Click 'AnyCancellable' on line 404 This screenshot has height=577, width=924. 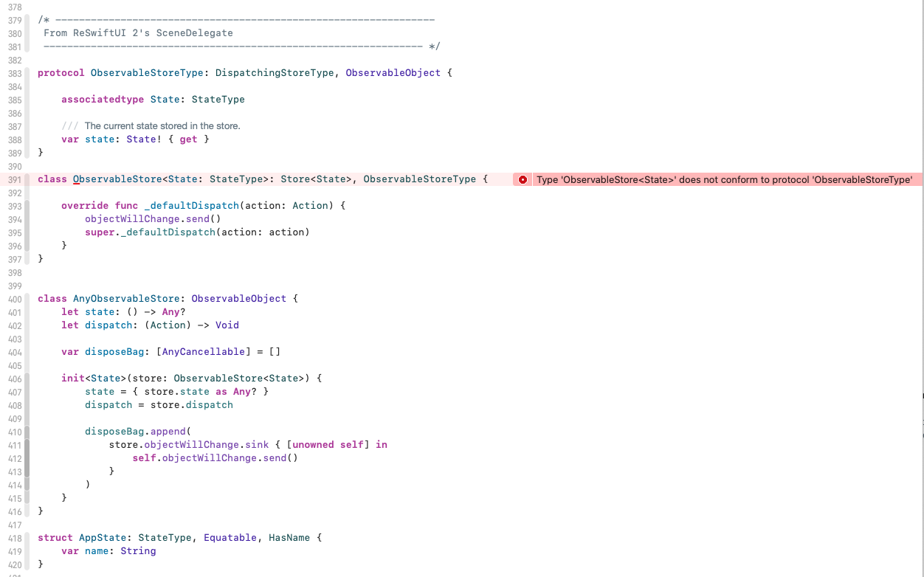pos(203,352)
